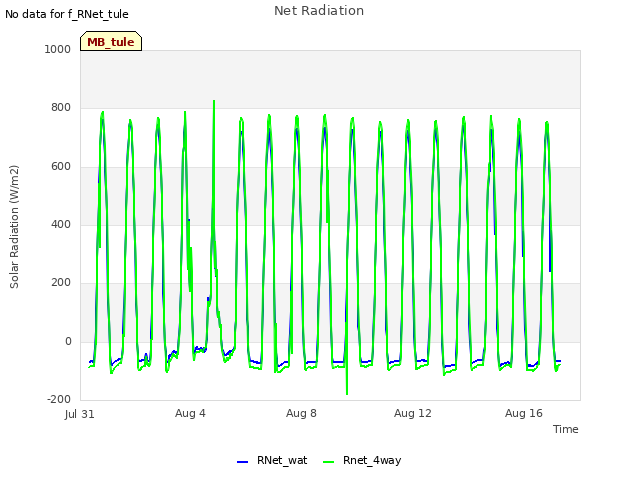Click the Aug 4 x-axis tick label
The height and width of the screenshot is (480, 640).
coord(190,413)
